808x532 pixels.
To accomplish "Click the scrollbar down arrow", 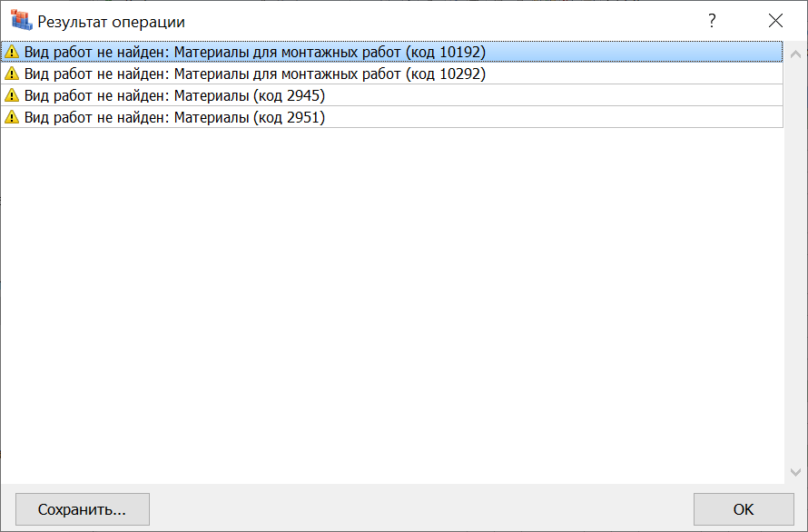I will [x=795, y=472].
